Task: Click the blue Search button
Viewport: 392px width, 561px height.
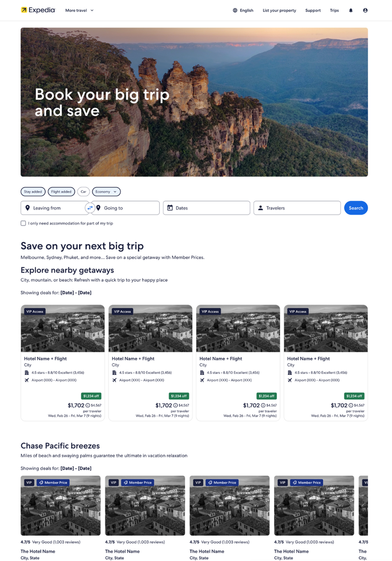Action: pos(356,208)
